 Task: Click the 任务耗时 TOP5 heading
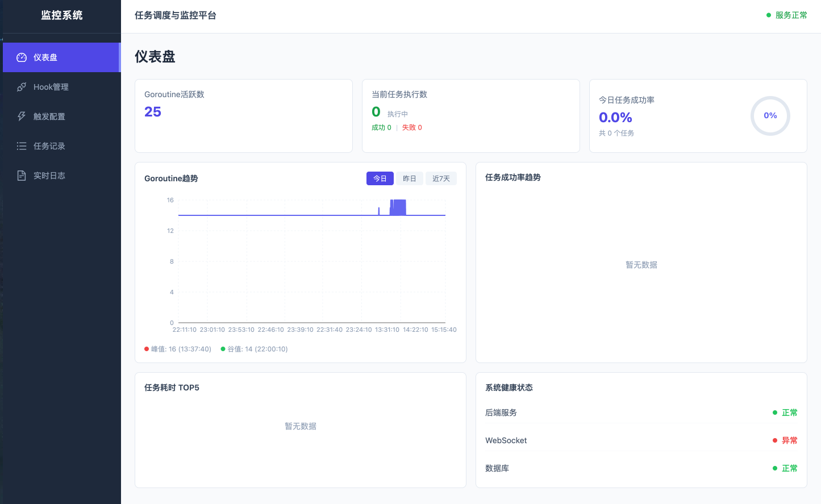(172, 388)
